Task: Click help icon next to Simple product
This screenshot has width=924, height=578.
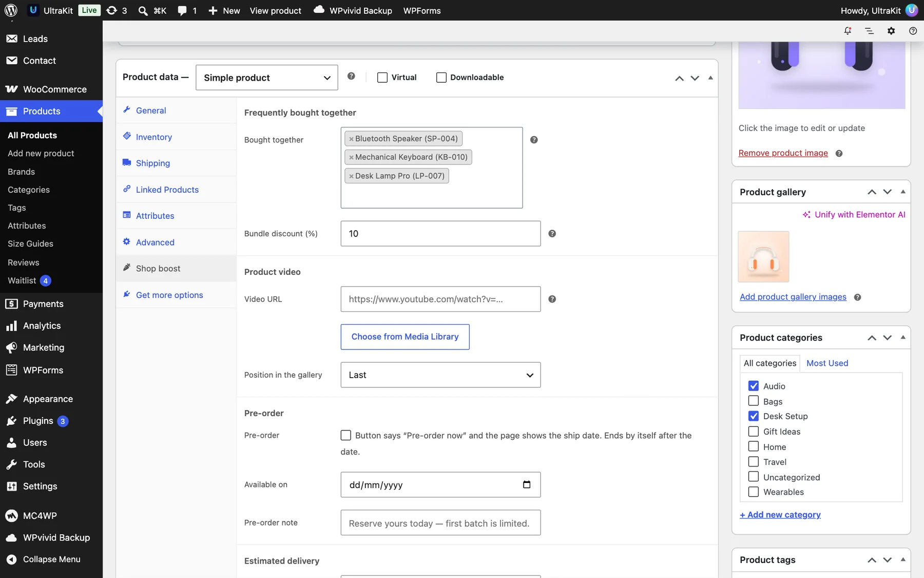Action: coord(351,76)
